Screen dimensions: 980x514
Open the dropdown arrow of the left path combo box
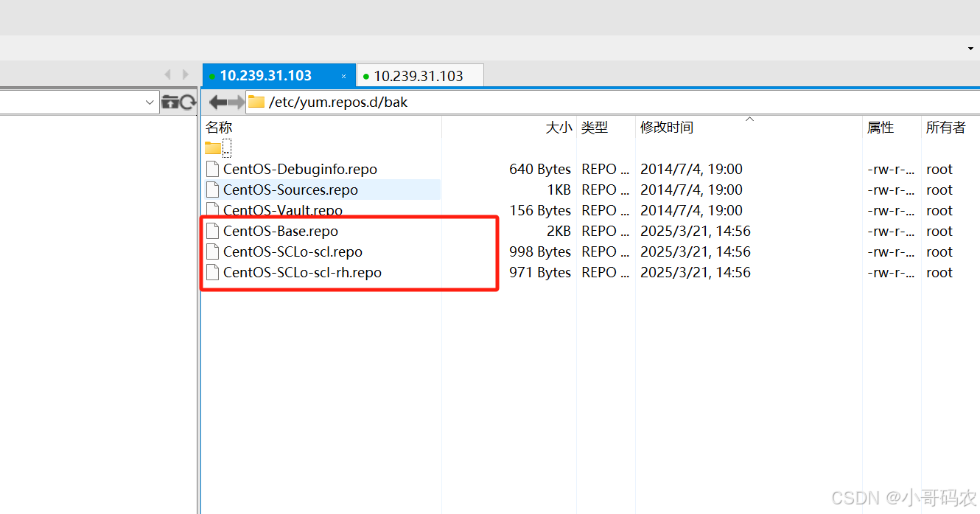150,102
